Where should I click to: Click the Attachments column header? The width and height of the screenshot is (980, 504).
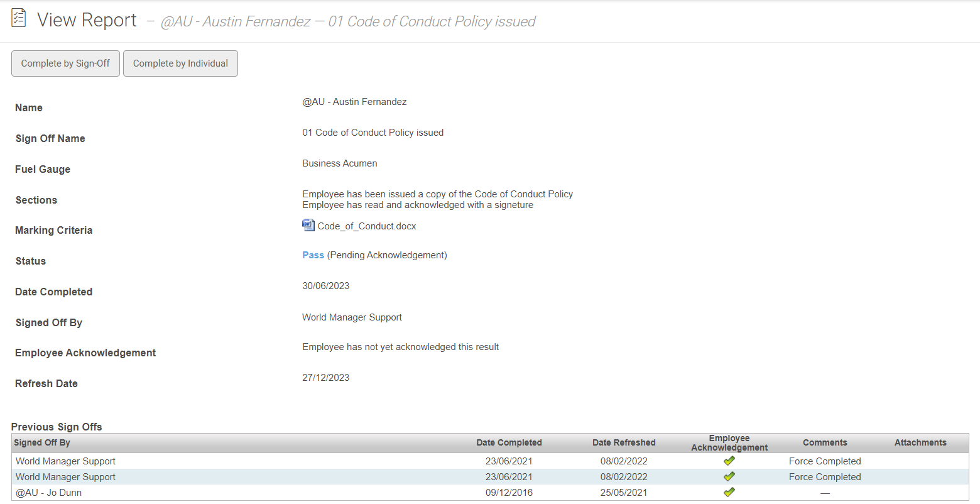point(920,442)
